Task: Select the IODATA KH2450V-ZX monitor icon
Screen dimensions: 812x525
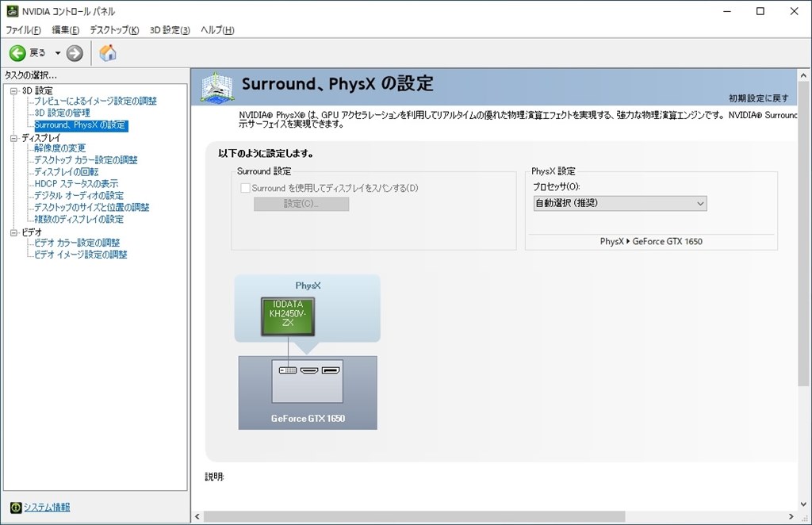Action: point(287,316)
